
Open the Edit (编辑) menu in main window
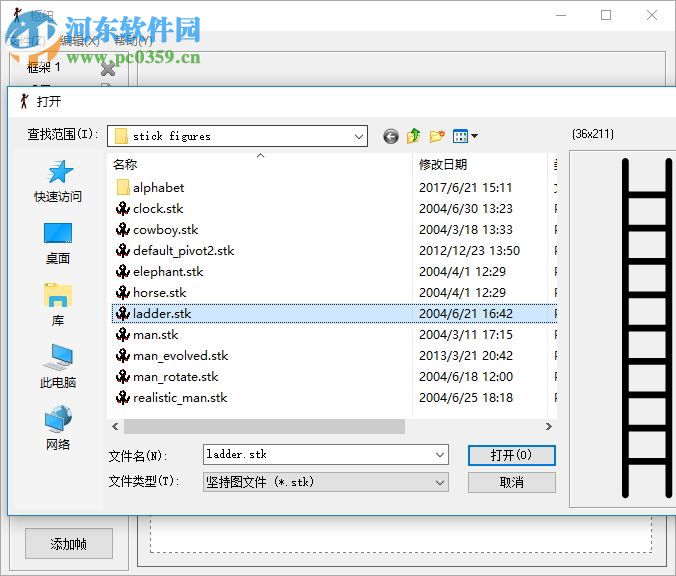coord(80,41)
